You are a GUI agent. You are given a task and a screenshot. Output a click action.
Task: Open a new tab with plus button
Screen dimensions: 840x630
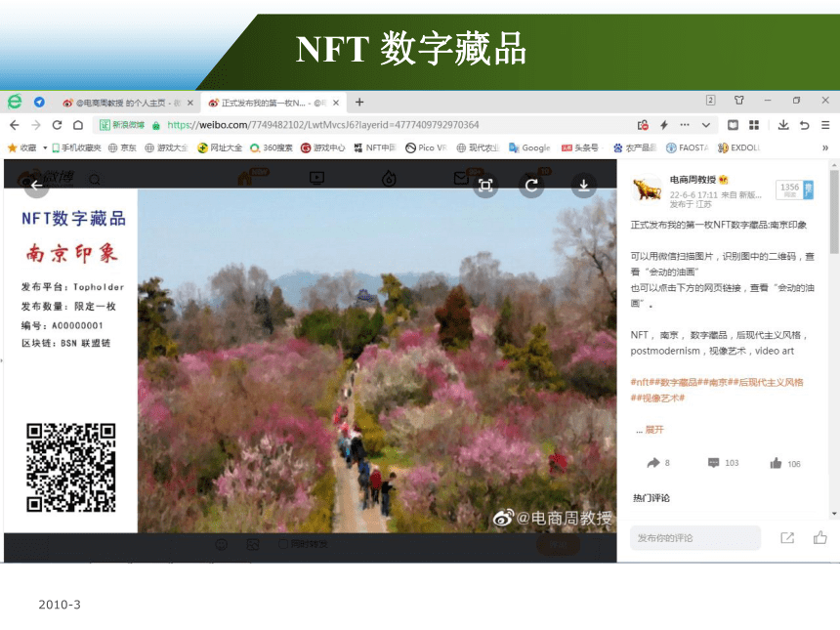pos(359,102)
